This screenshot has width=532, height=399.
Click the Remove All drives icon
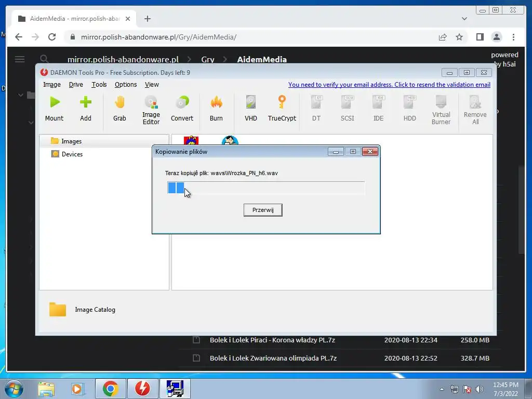pyautogui.click(x=475, y=110)
